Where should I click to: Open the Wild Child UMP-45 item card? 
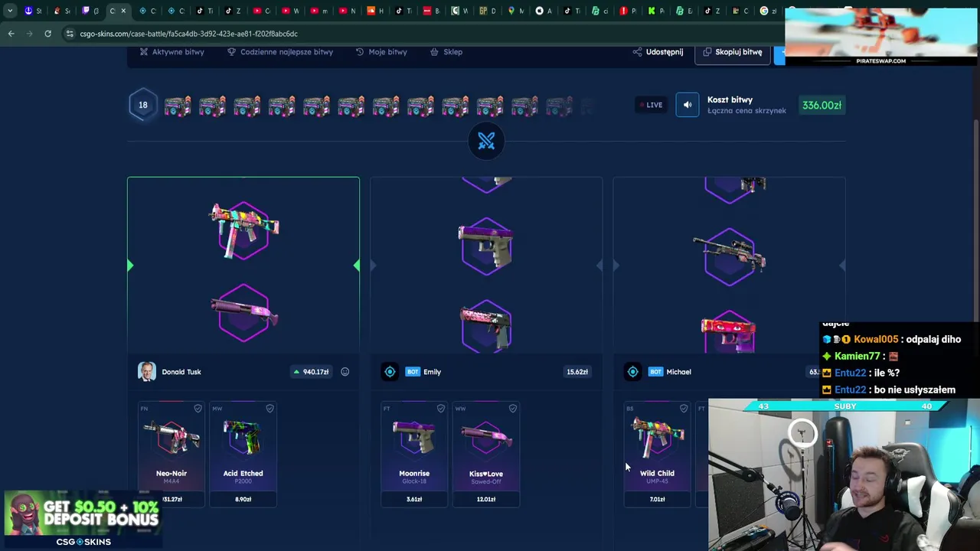point(657,455)
